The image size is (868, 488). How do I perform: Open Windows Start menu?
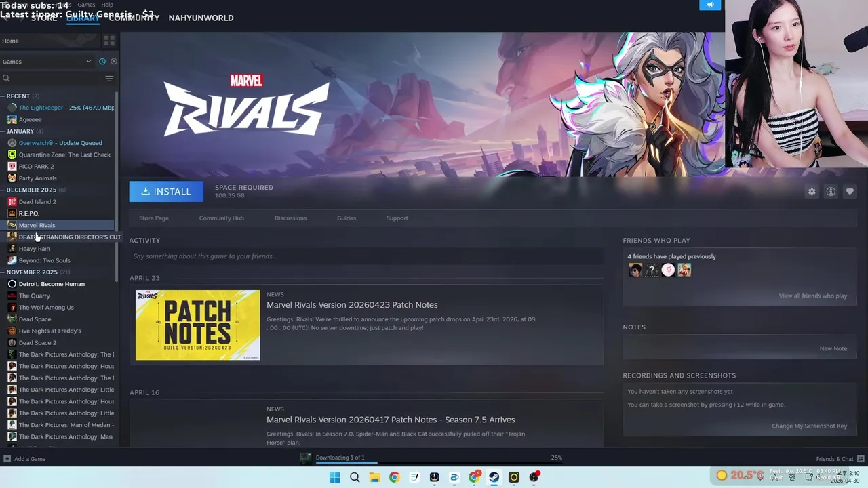coord(334,477)
